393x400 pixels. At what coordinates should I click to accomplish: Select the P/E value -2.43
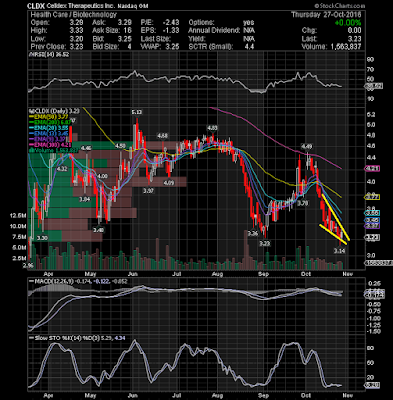171,23
